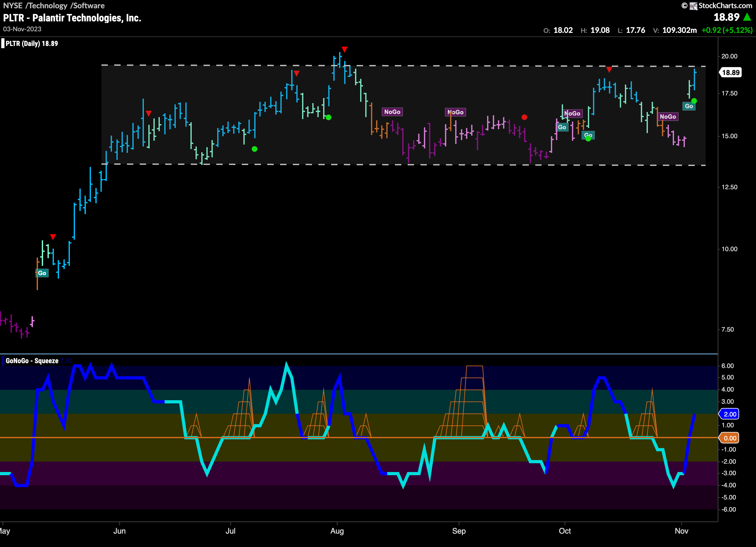Click the large 18.89 last price

726,17
